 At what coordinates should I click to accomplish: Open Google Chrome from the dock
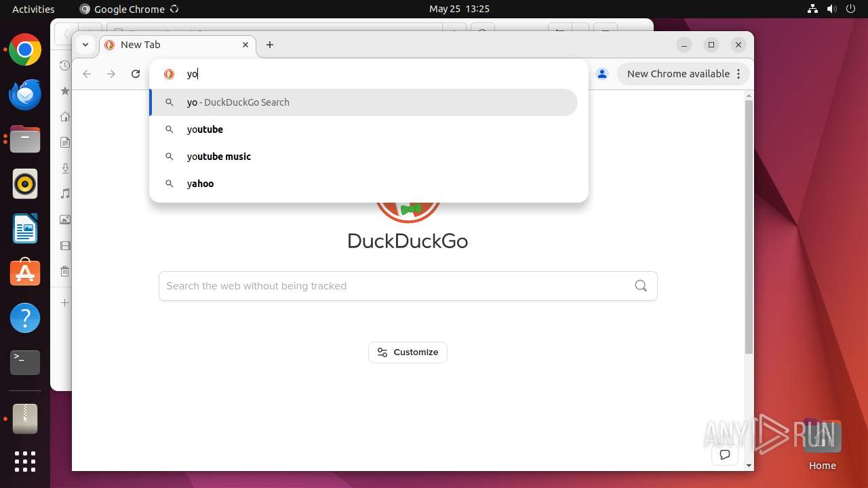click(x=25, y=50)
